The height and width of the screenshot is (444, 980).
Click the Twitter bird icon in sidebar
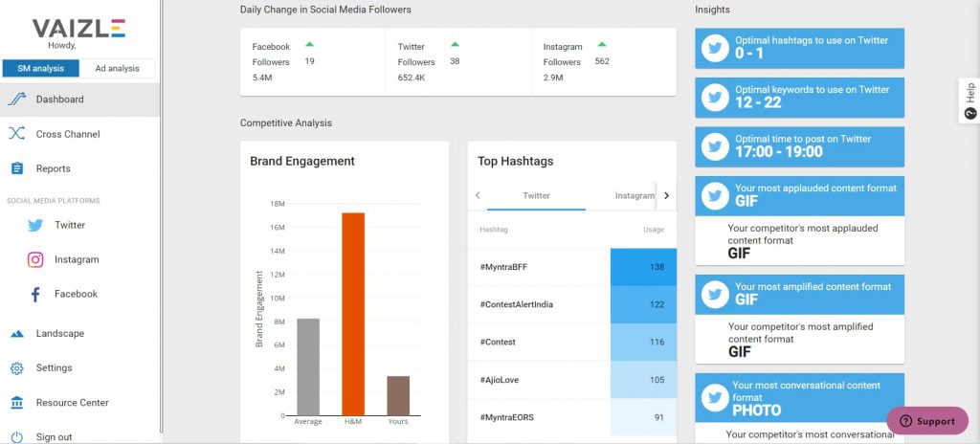(x=35, y=225)
